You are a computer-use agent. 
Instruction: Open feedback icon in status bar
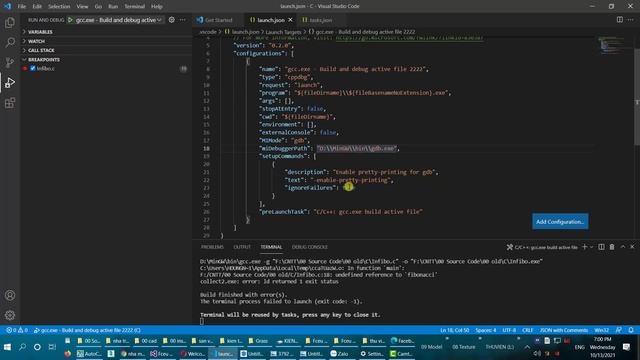click(x=619, y=330)
